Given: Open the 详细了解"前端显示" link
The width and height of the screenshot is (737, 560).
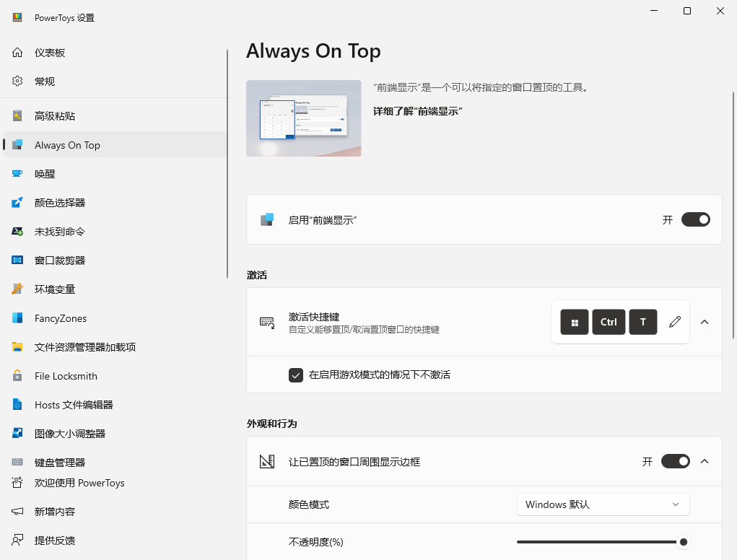Looking at the screenshot, I should (x=417, y=113).
